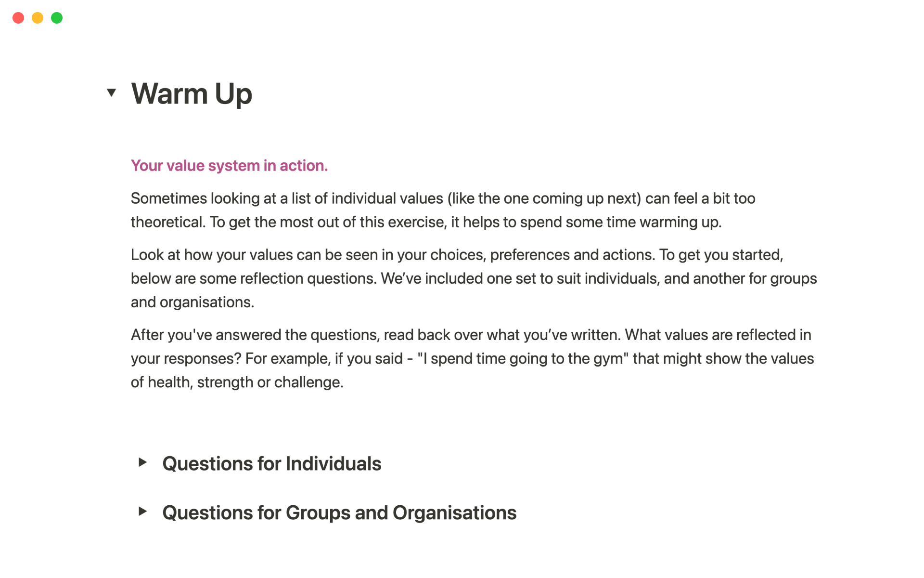Viewport: 924px width, 578px height.
Task: Click the line starting "Look at how your values"
Action: pyautogui.click(x=456, y=255)
